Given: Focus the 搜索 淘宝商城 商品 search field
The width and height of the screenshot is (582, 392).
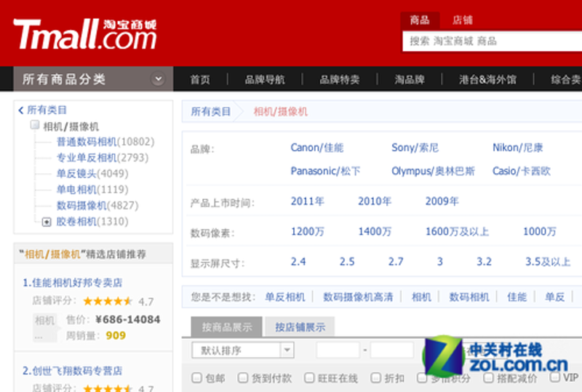Looking at the screenshot, I should click(x=493, y=41).
